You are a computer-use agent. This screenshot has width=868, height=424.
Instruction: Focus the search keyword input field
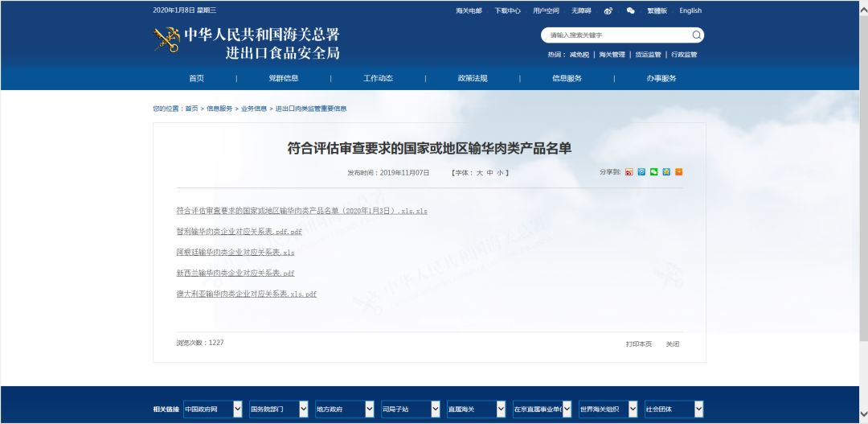tap(617, 35)
